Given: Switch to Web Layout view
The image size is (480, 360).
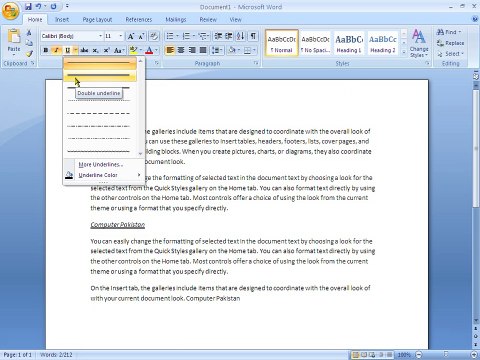Looking at the screenshot, I should (x=372, y=355).
